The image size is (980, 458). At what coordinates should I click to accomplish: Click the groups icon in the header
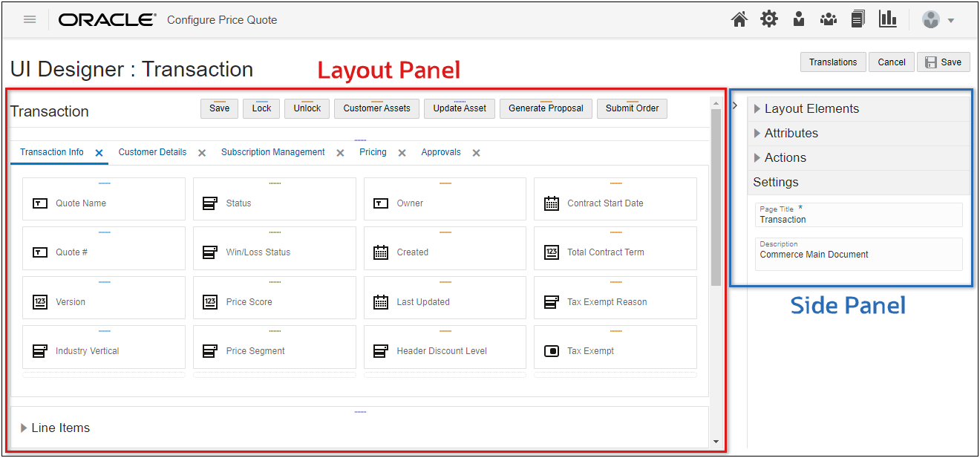(x=829, y=19)
